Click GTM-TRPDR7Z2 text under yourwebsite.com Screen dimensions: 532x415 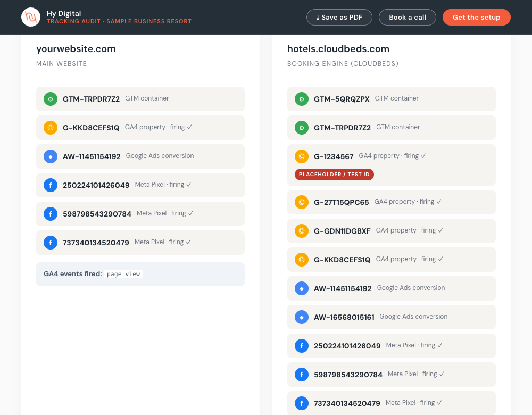pos(92,99)
